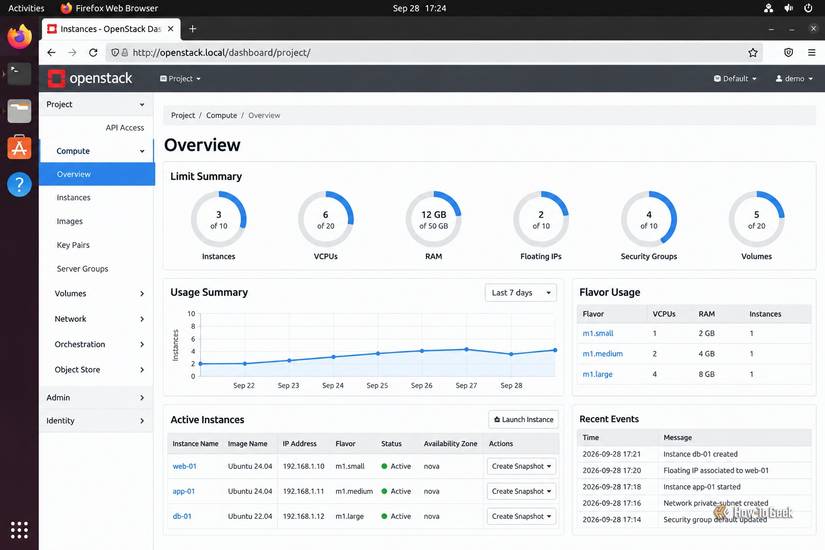Image resolution: width=825 pixels, height=550 pixels.
Task: Click the Launch Instance button
Action: (x=524, y=419)
